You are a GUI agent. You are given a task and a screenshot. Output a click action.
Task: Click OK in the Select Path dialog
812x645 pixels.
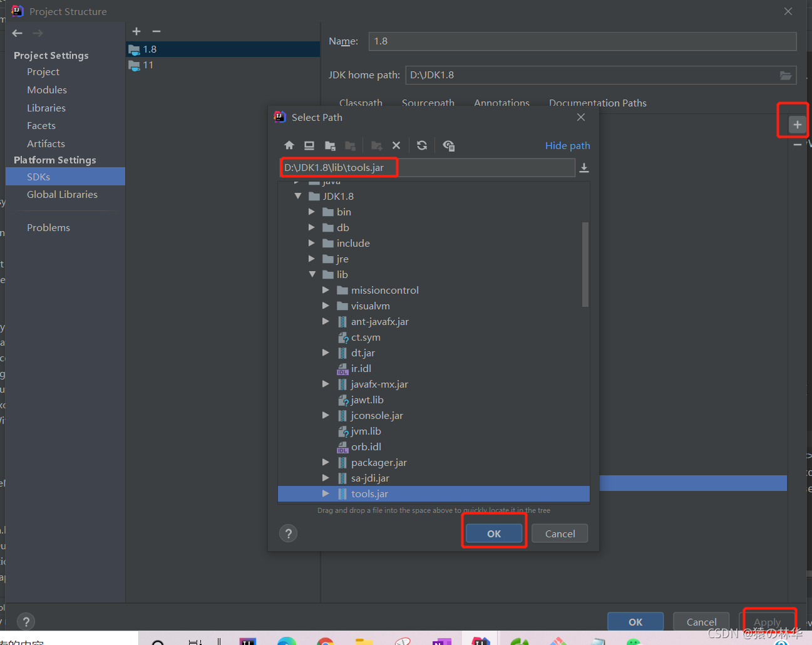493,534
